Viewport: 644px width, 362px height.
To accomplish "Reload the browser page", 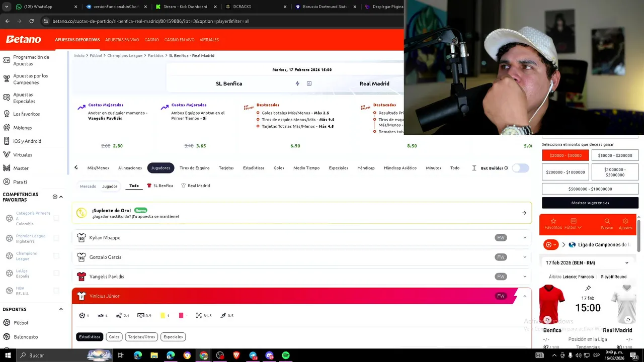I will click(31, 21).
